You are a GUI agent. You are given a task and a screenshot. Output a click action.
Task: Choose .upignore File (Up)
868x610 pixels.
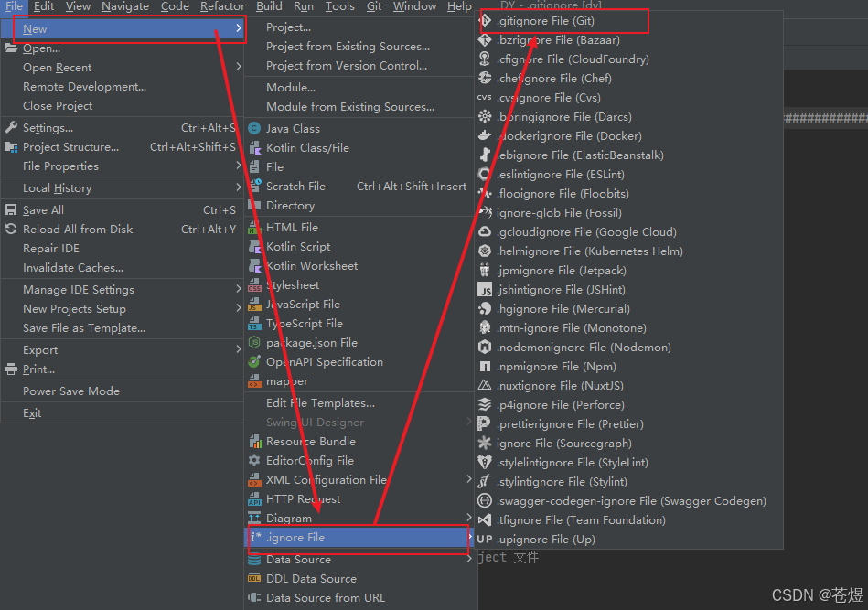tap(629, 540)
